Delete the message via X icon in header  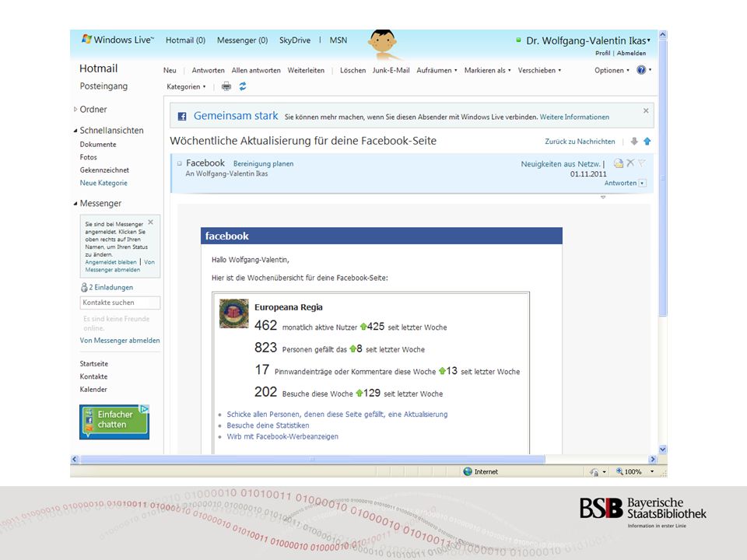[630, 163]
